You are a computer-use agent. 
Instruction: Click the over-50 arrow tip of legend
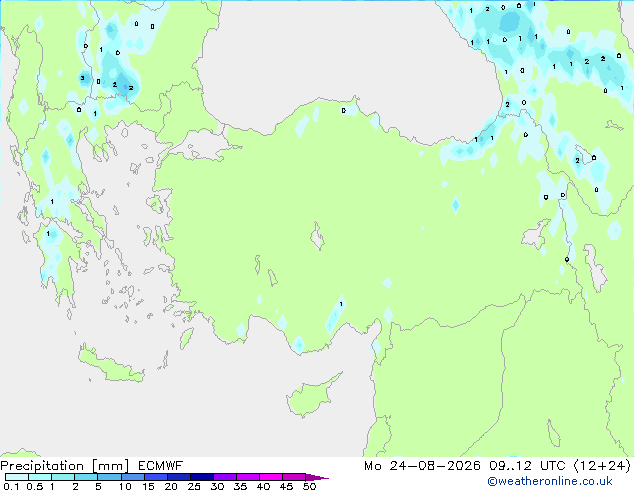(317, 477)
